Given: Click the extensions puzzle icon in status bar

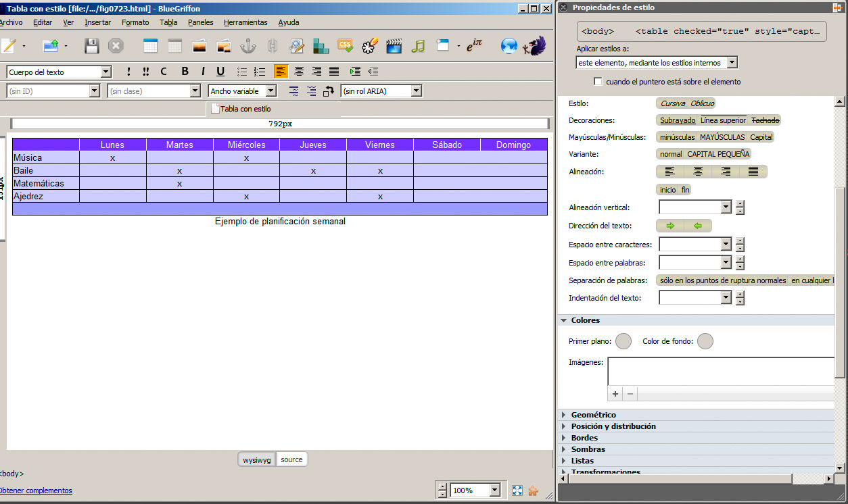Looking at the screenshot, I should (x=533, y=490).
